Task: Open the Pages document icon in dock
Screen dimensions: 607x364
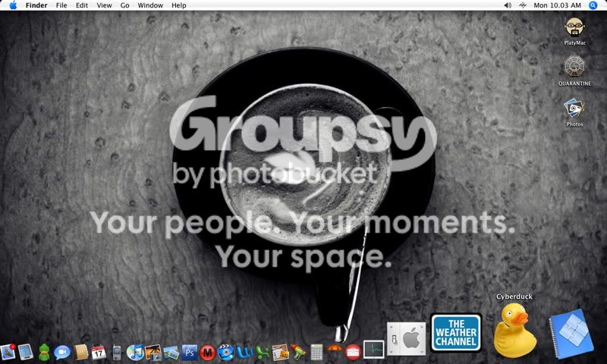Action: 280,353
